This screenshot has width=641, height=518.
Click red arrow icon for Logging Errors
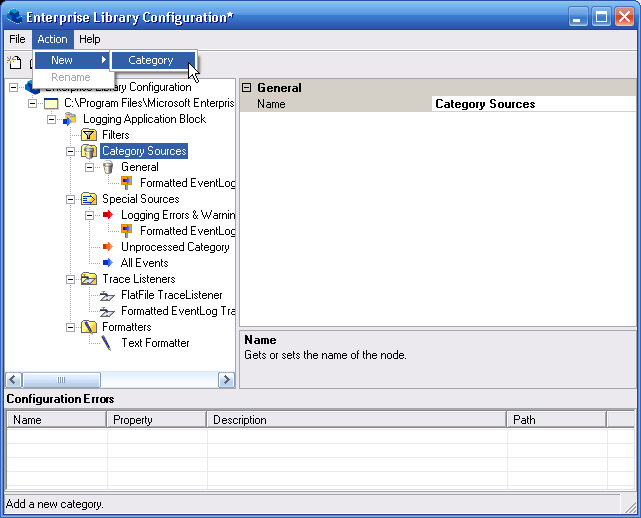pyautogui.click(x=108, y=215)
